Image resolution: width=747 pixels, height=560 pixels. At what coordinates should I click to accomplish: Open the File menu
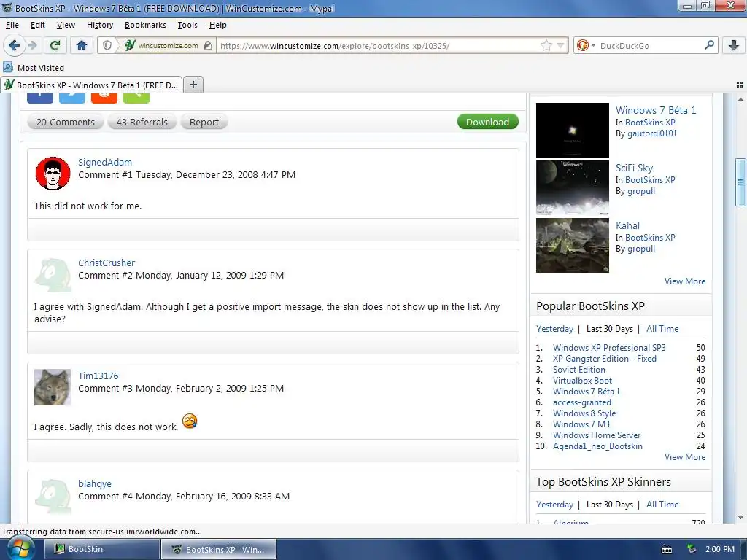(12, 25)
